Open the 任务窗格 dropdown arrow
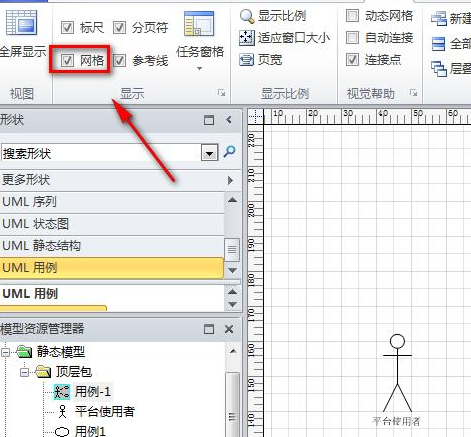Image resolution: width=471 pixels, height=437 pixels. (x=199, y=69)
